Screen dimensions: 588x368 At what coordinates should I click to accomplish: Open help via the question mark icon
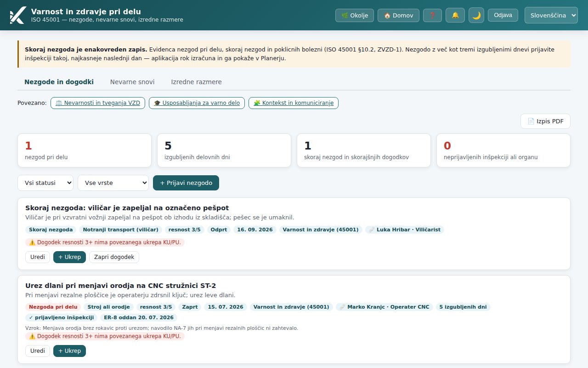(x=432, y=15)
